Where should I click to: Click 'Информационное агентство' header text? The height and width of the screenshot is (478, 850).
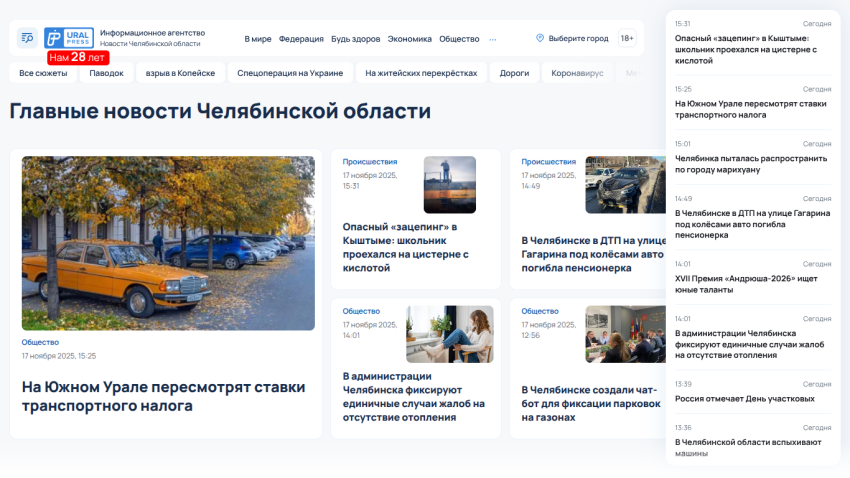(x=152, y=33)
